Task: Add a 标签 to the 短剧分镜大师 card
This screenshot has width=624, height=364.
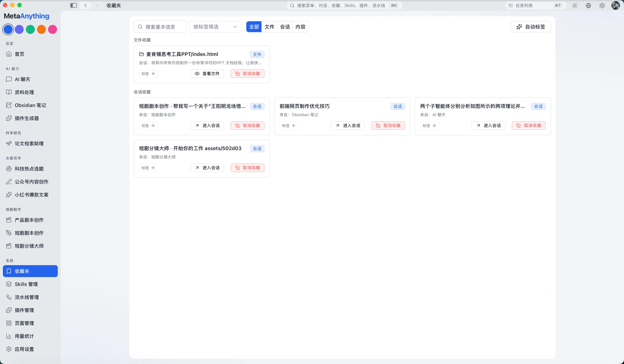Action: point(148,168)
